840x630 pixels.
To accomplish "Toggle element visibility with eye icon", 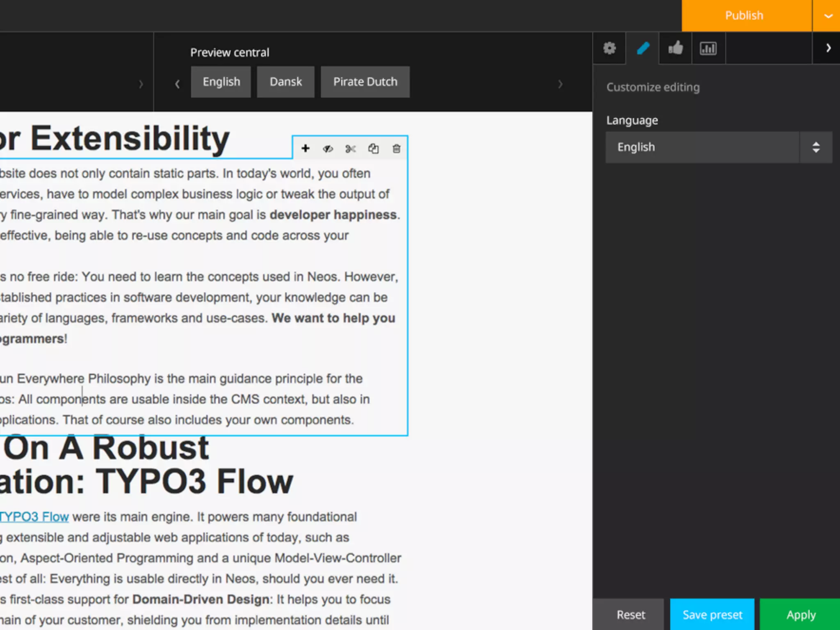I will point(328,148).
